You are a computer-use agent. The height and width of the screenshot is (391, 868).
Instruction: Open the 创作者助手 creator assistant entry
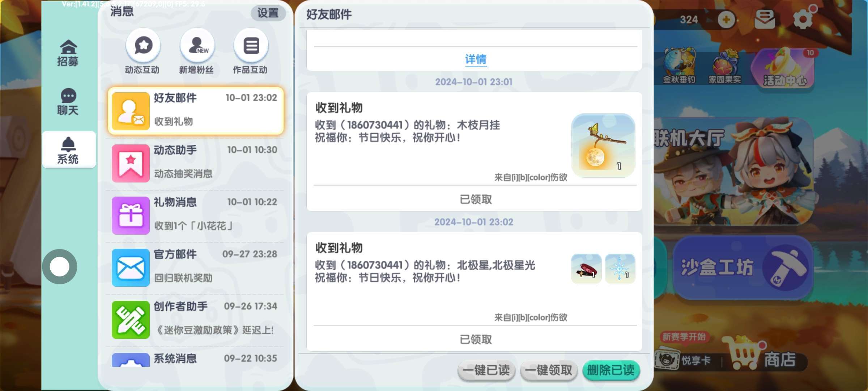point(196,319)
